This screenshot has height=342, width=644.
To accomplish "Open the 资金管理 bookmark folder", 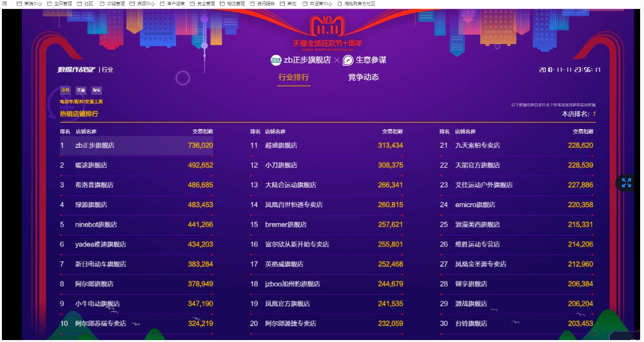I will pos(202,3).
